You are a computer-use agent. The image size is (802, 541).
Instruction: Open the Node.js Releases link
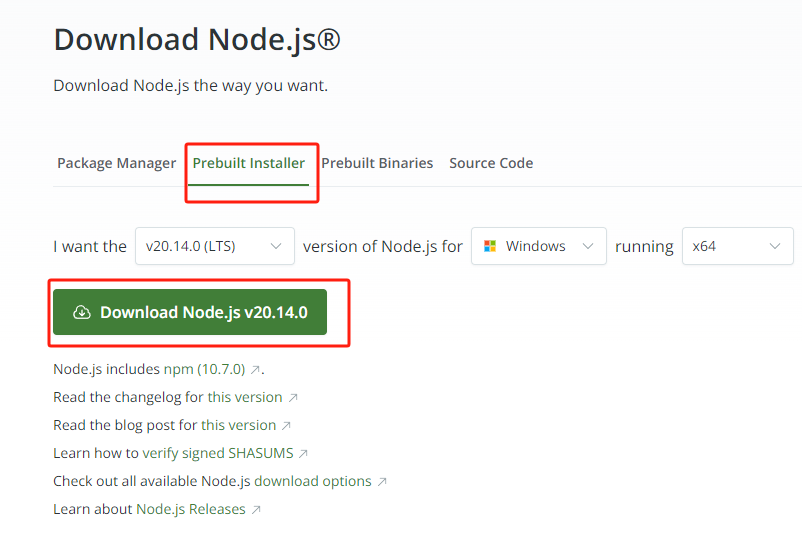[x=190, y=509]
